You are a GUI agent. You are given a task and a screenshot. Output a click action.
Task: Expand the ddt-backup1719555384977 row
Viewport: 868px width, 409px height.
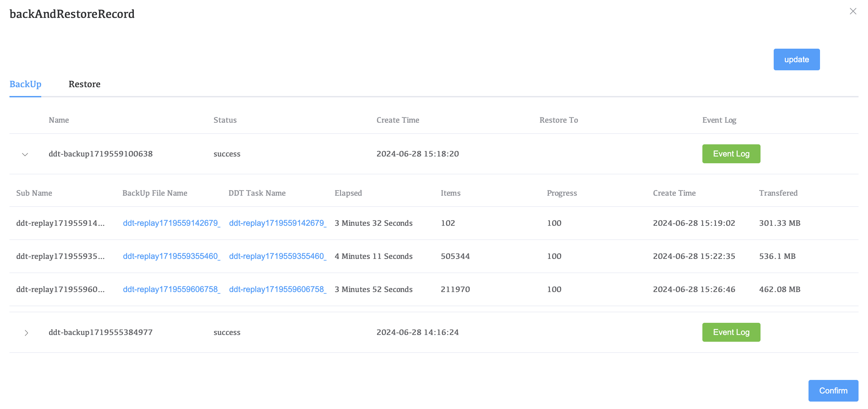pyautogui.click(x=26, y=333)
